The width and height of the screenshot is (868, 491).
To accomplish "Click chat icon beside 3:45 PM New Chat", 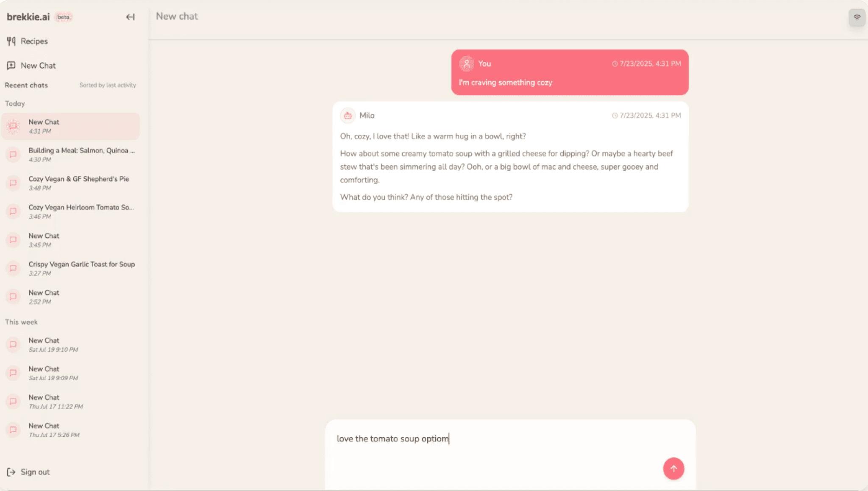I will pos(13,239).
